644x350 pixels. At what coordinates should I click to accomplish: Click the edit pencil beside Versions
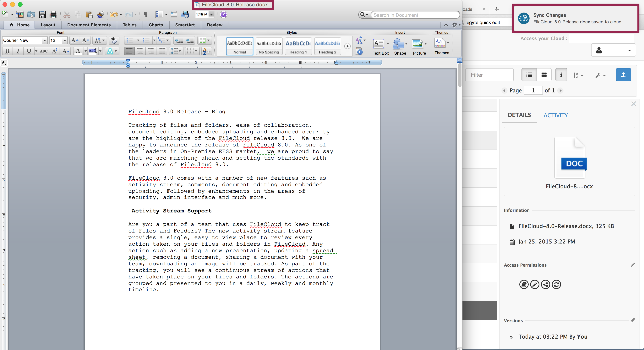pos(632,320)
